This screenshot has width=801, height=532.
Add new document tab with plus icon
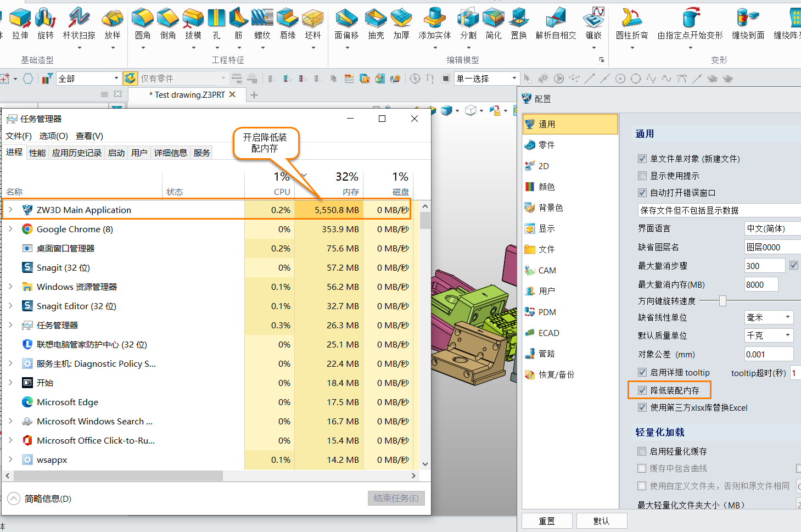[x=254, y=95]
